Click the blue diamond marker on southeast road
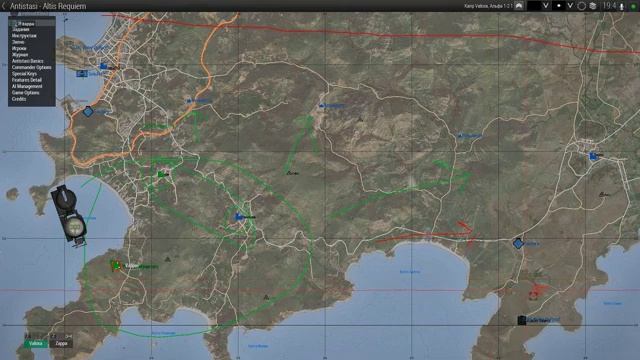This screenshot has height=360, width=640. tap(518, 244)
